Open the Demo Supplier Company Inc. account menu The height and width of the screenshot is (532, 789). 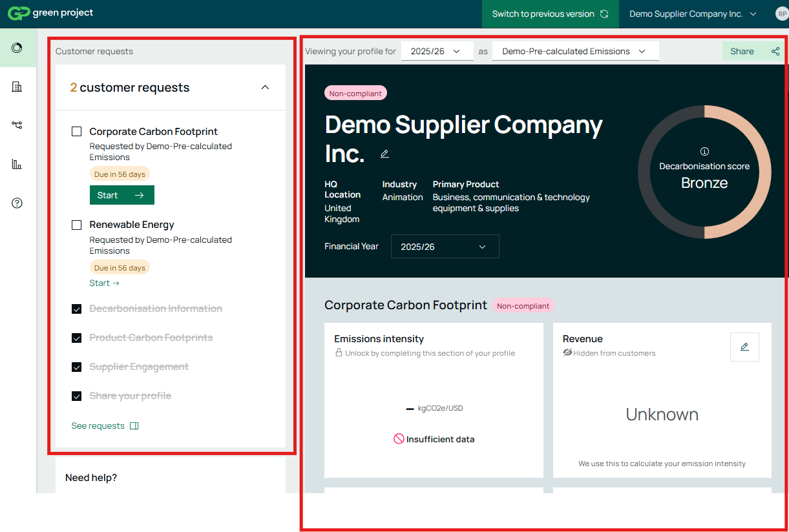692,14
